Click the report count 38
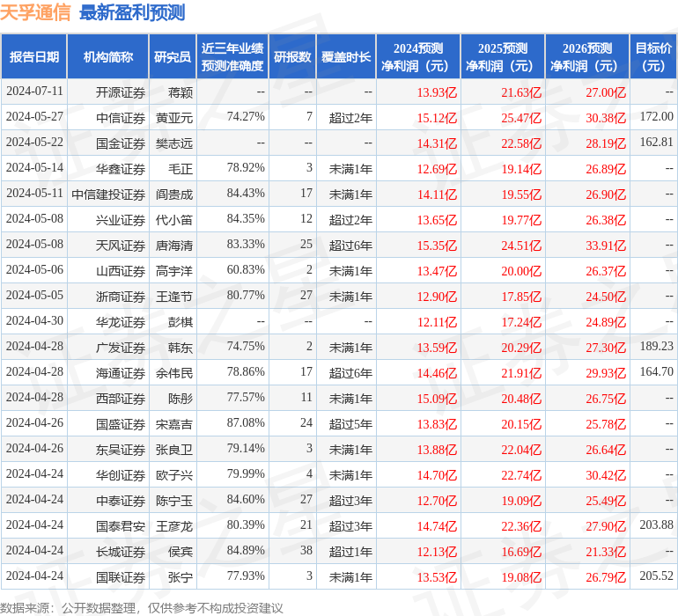This screenshot has height=616, width=678. (306, 550)
